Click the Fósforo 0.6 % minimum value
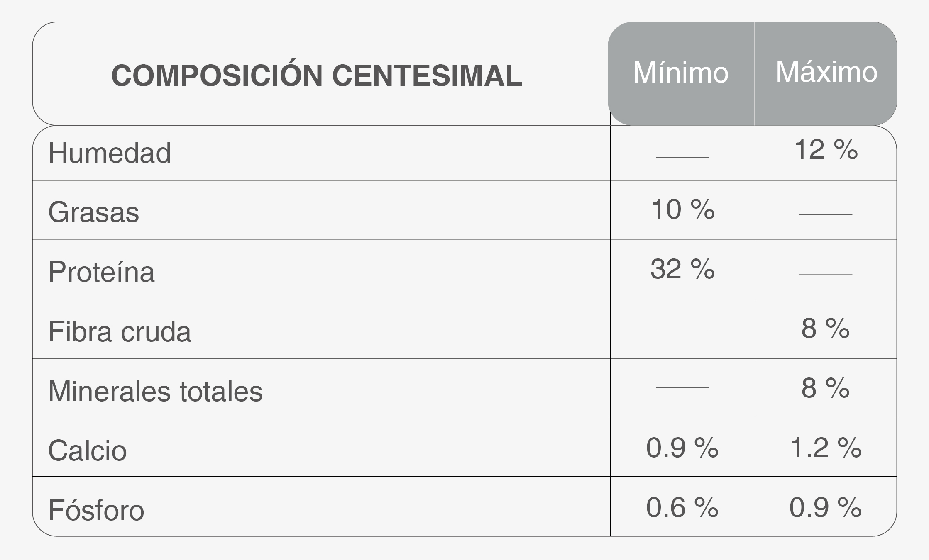Image resolution: width=929 pixels, height=560 pixels. [x=682, y=507]
